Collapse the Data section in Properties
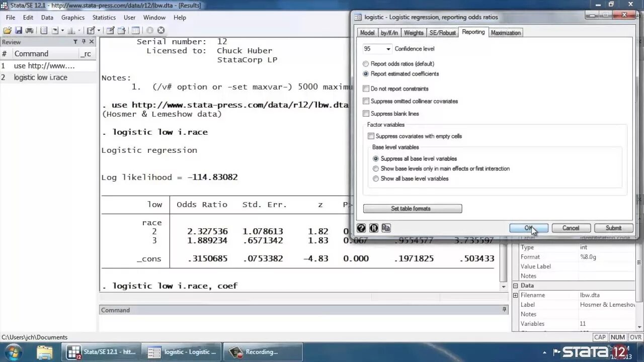The image size is (644, 362). point(515,286)
